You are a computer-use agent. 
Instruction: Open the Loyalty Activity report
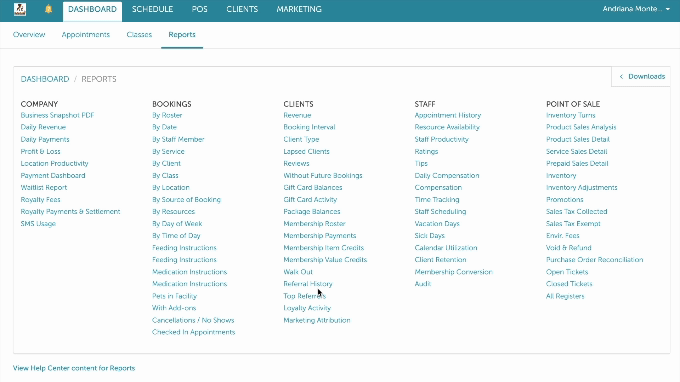tap(307, 308)
